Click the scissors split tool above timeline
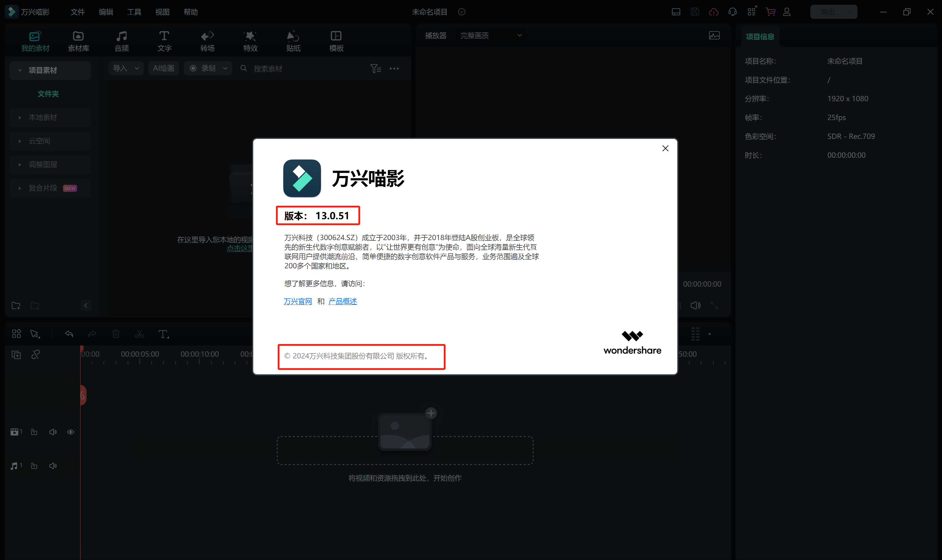This screenshot has width=942, height=560. 139,334
